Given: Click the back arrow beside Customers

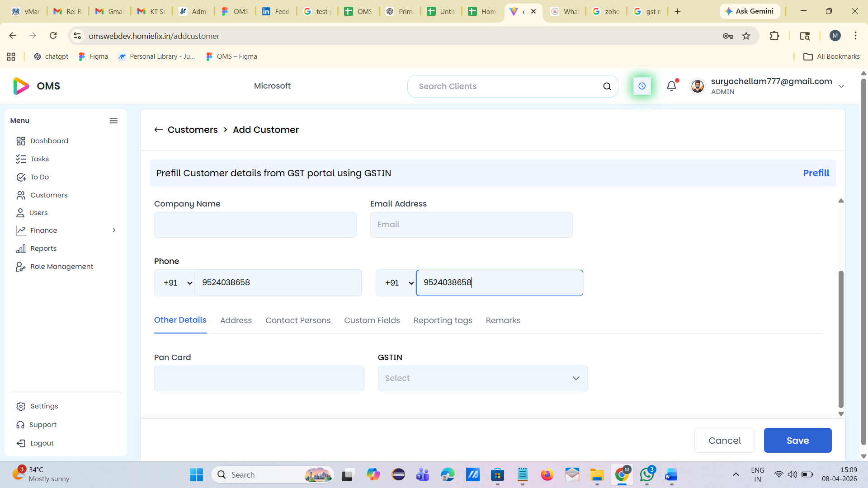Looking at the screenshot, I should pos(158,130).
